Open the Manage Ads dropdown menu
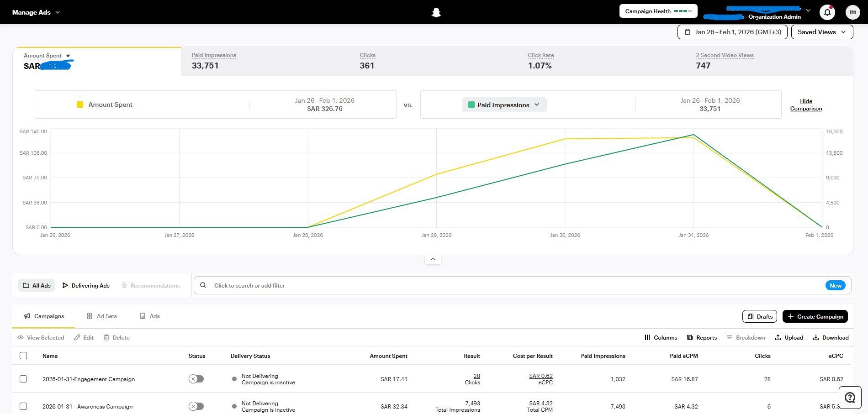 point(36,12)
